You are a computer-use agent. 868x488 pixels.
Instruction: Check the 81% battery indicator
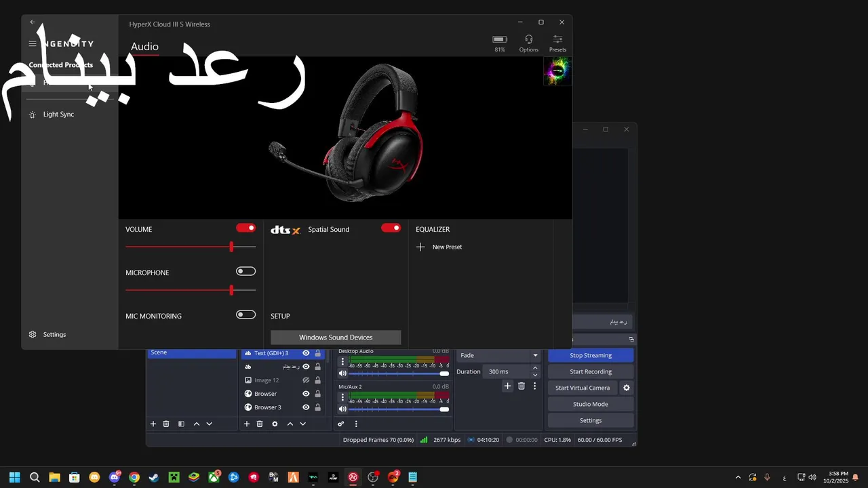tap(500, 43)
